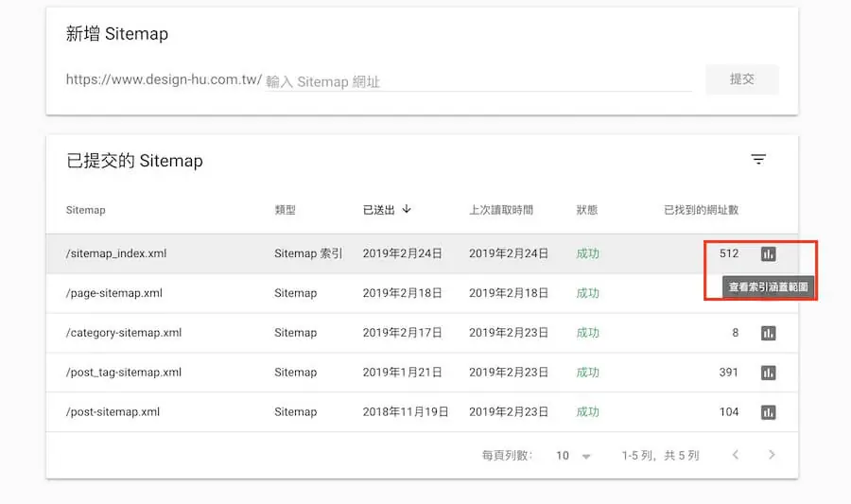This screenshot has width=851, height=504.
Task: Click the 提交 submit button
Action: coord(742,79)
